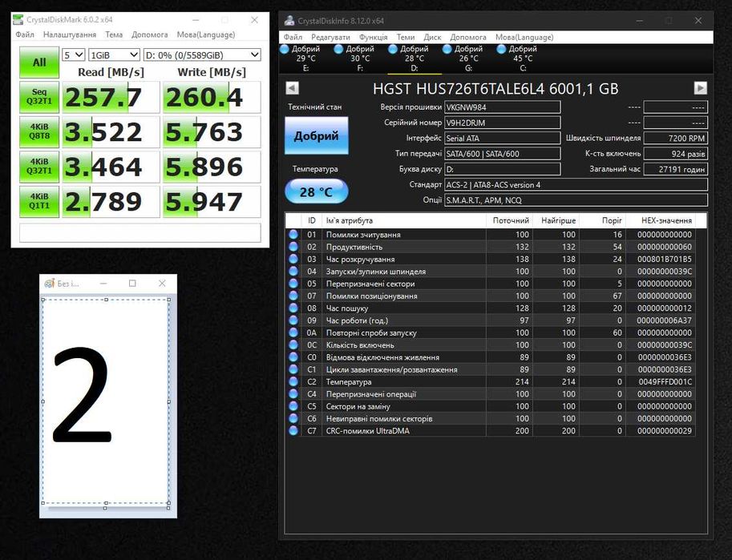
Task: Click the Ім'я атрибута column header
Action: click(404, 220)
